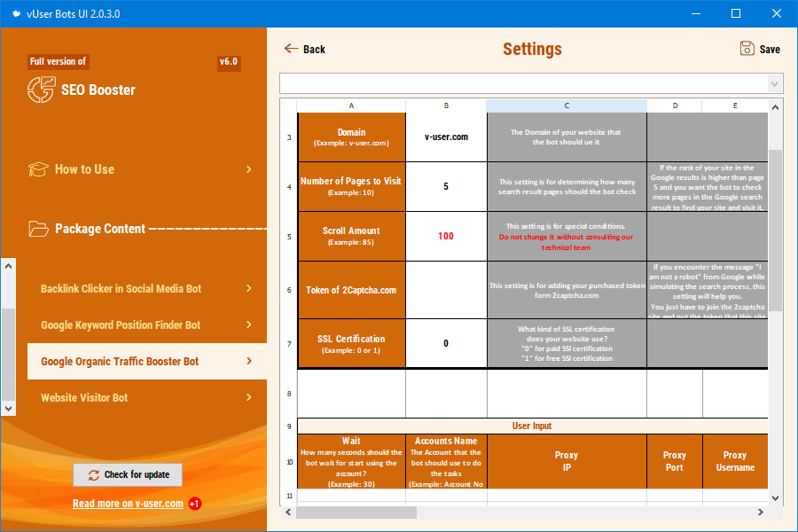Click the Wait column header cell
Screen dimensions: 798x532
[x=351, y=461]
